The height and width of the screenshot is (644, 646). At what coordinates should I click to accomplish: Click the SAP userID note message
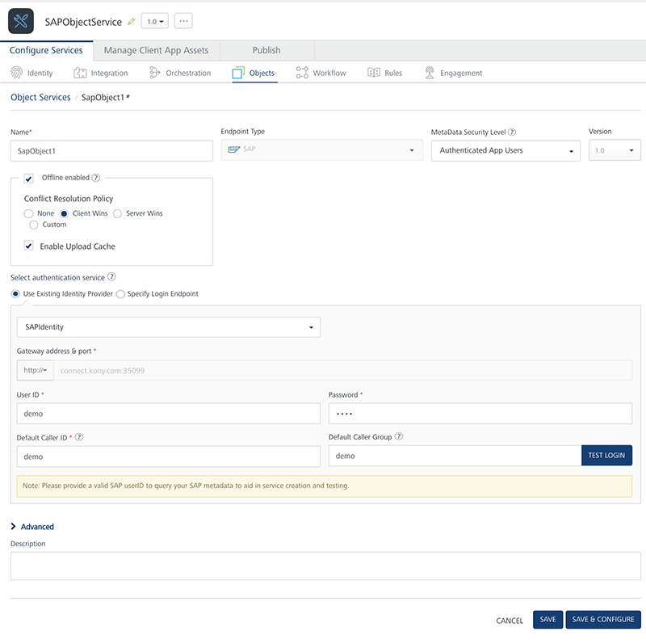(x=325, y=486)
